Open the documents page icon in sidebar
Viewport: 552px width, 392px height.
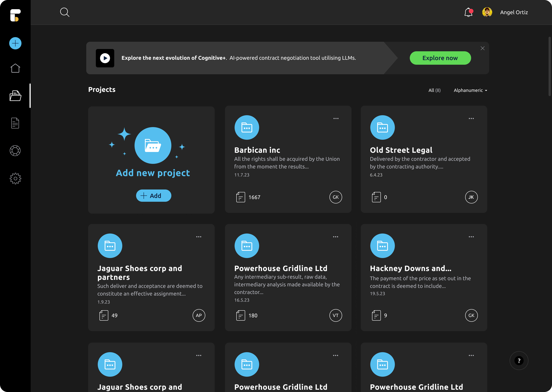[x=15, y=123]
